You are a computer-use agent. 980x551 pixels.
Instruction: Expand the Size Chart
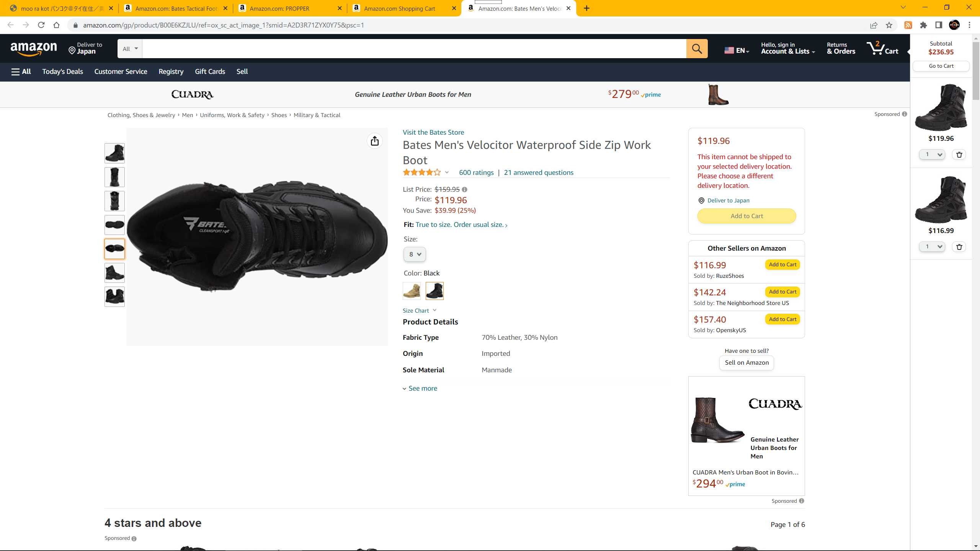point(420,311)
